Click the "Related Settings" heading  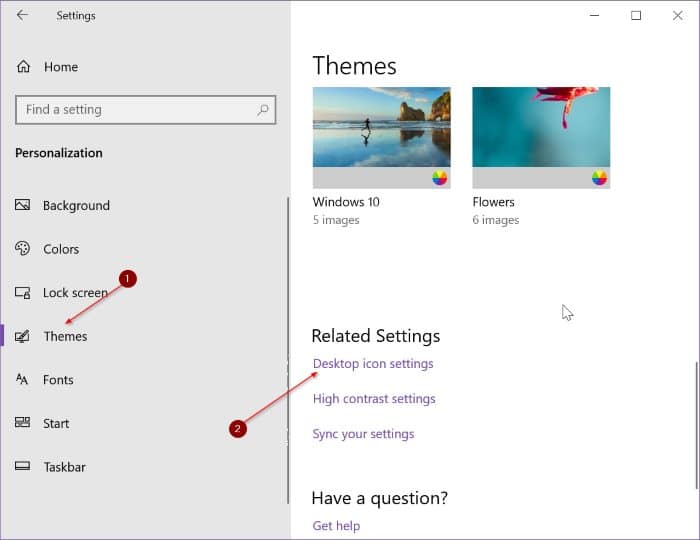pyautogui.click(x=376, y=336)
